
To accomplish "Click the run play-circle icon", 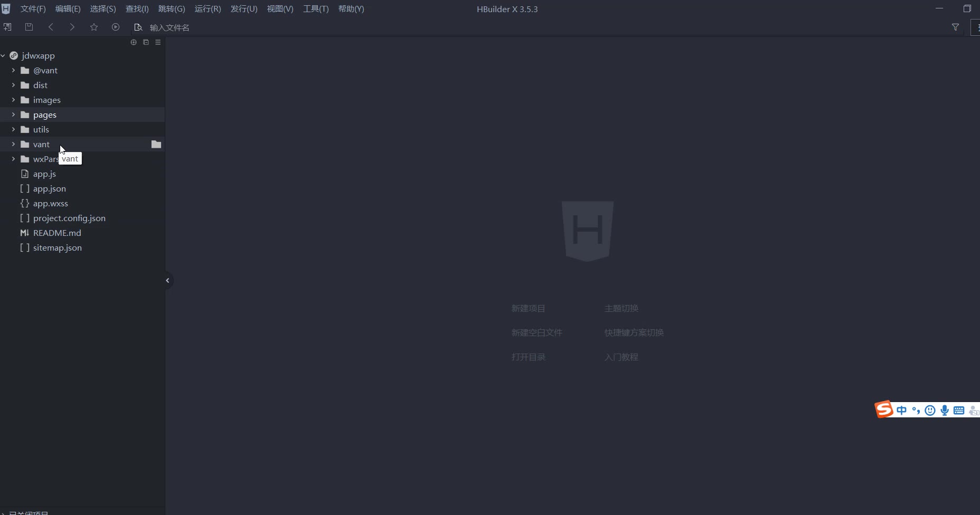I will [x=116, y=27].
